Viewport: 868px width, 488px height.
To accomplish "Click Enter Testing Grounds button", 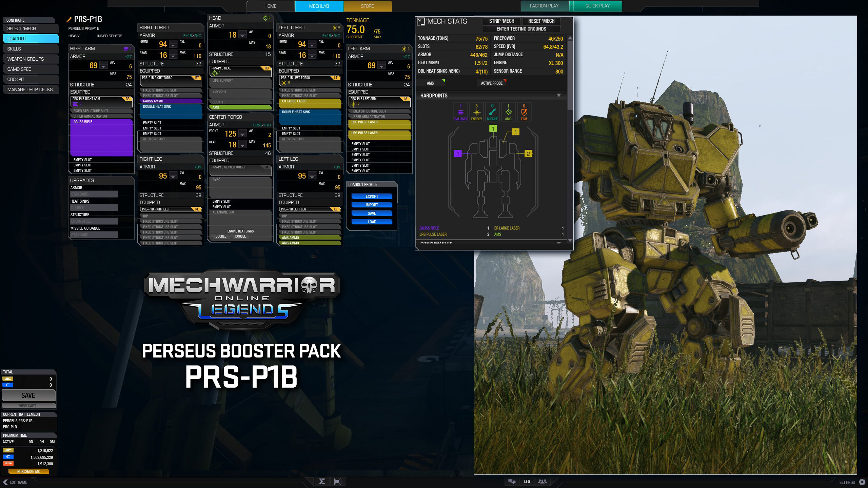I will 521,29.
